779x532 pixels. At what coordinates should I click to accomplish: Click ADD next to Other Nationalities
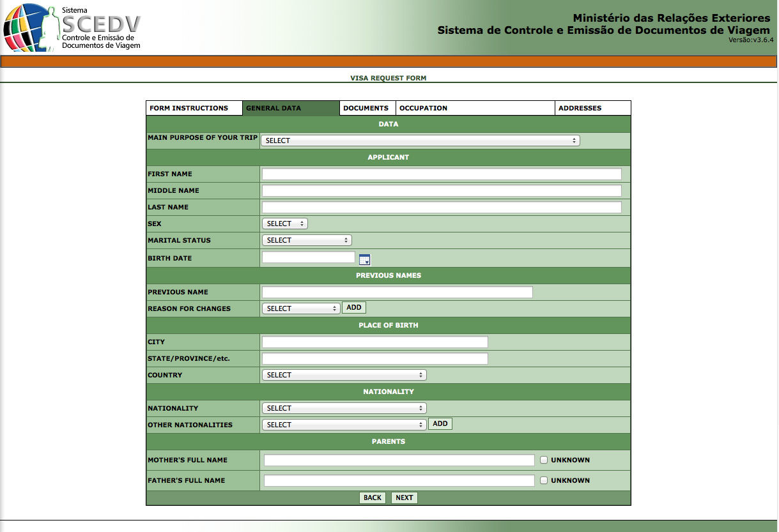tap(440, 423)
